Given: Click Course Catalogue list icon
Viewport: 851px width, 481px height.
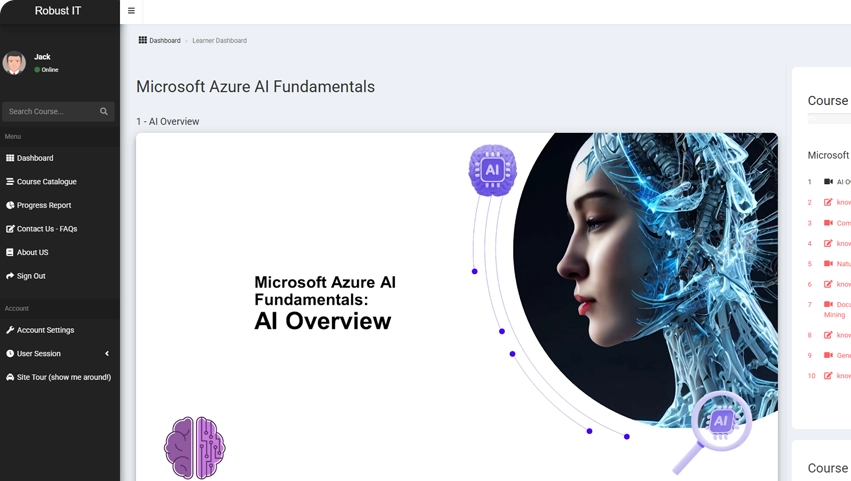Looking at the screenshot, I should coord(10,181).
